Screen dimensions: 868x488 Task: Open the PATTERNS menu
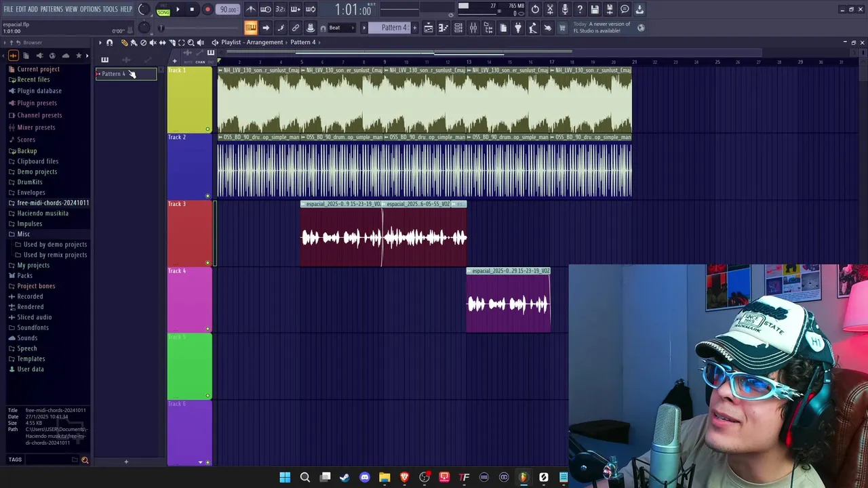click(x=52, y=9)
